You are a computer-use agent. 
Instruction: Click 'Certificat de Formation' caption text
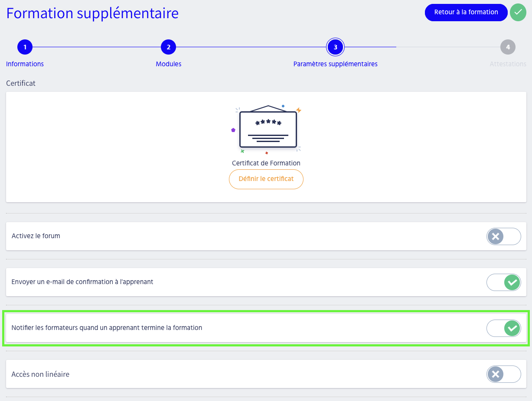coord(266,163)
